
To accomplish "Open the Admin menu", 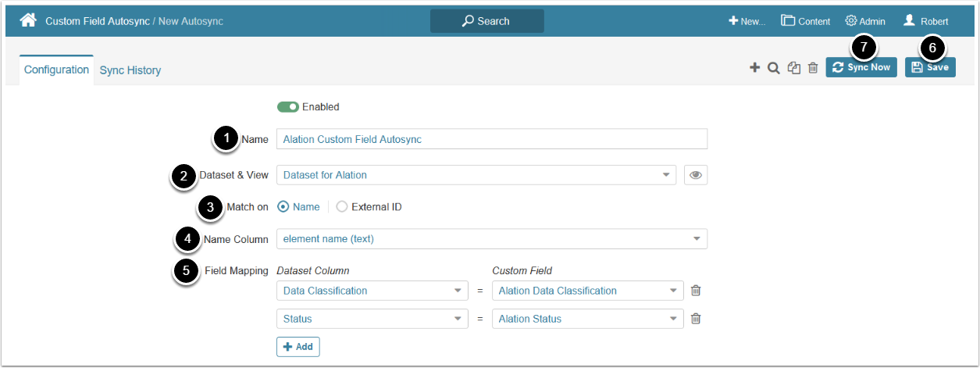I will pos(865,21).
